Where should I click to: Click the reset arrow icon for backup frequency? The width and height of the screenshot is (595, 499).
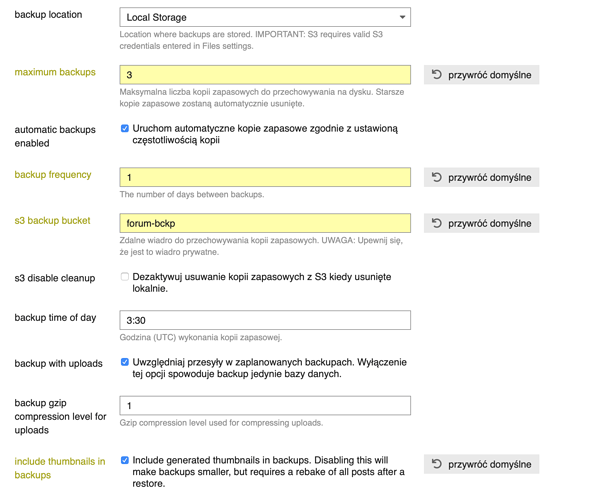pos(437,177)
